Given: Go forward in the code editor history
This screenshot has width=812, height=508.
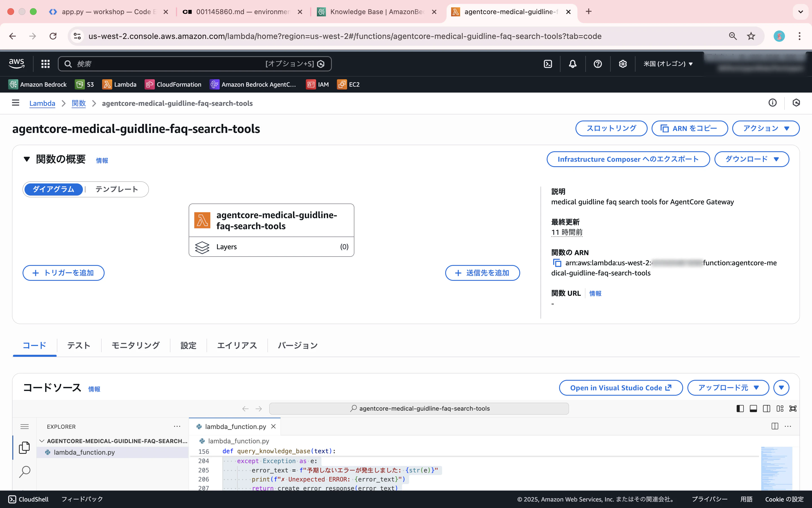Looking at the screenshot, I should 259,409.
